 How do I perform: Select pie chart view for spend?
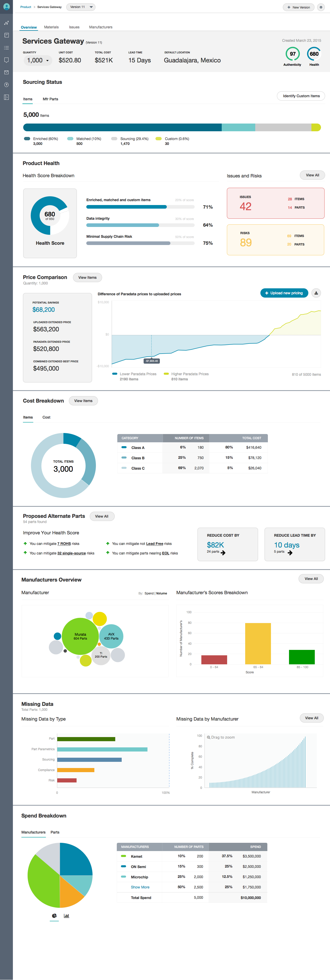[x=54, y=916]
